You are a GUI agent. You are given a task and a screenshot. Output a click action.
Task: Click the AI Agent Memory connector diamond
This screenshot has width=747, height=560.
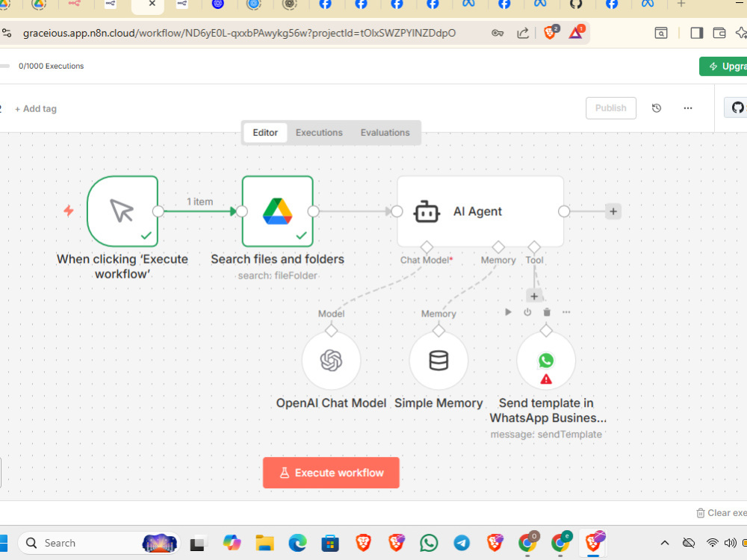pyautogui.click(x=498, y=247)
